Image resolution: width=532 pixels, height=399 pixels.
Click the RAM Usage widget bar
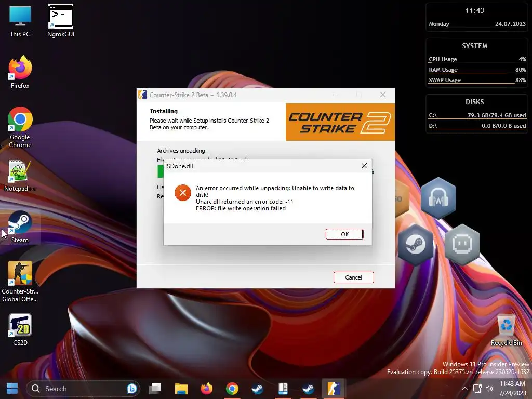(477, 70)
